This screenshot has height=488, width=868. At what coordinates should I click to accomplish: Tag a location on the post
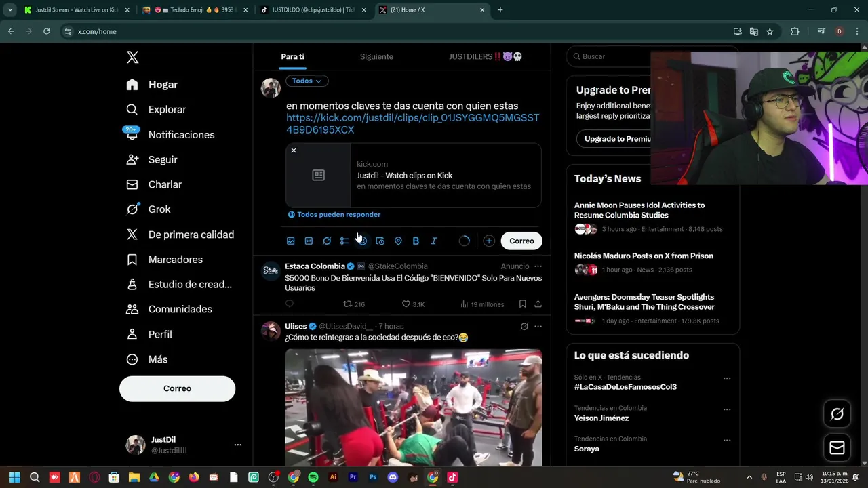tap(398, 241)
